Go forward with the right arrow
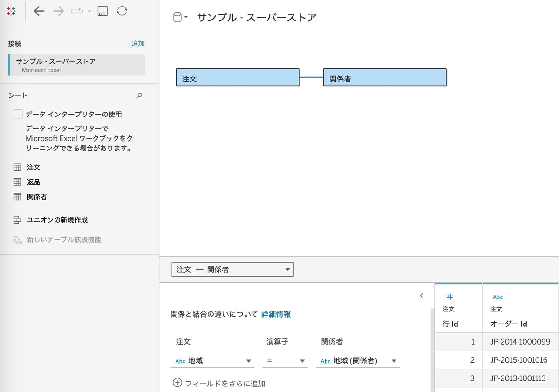Viewport: 559px width, 392px height. pos(59,11)
